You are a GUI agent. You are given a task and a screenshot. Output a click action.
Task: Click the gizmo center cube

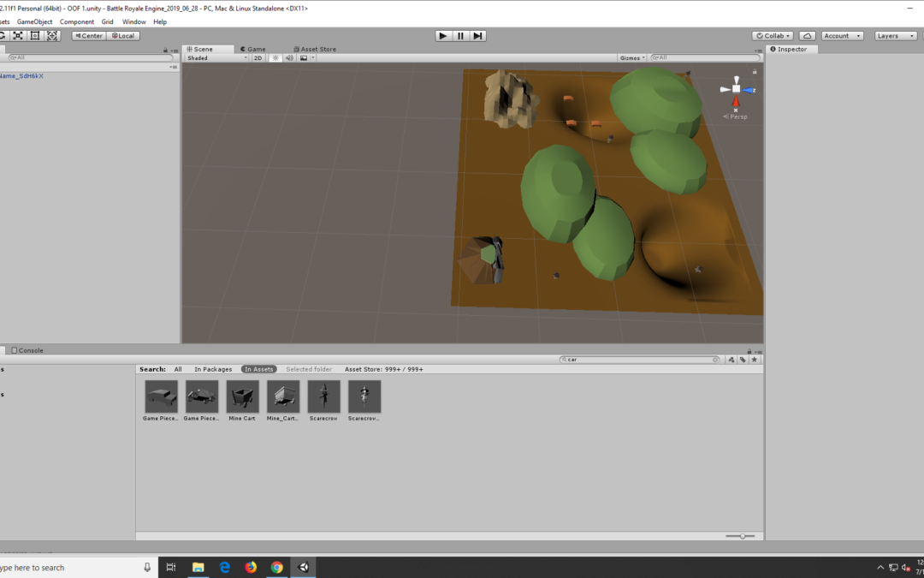point(736,89)
